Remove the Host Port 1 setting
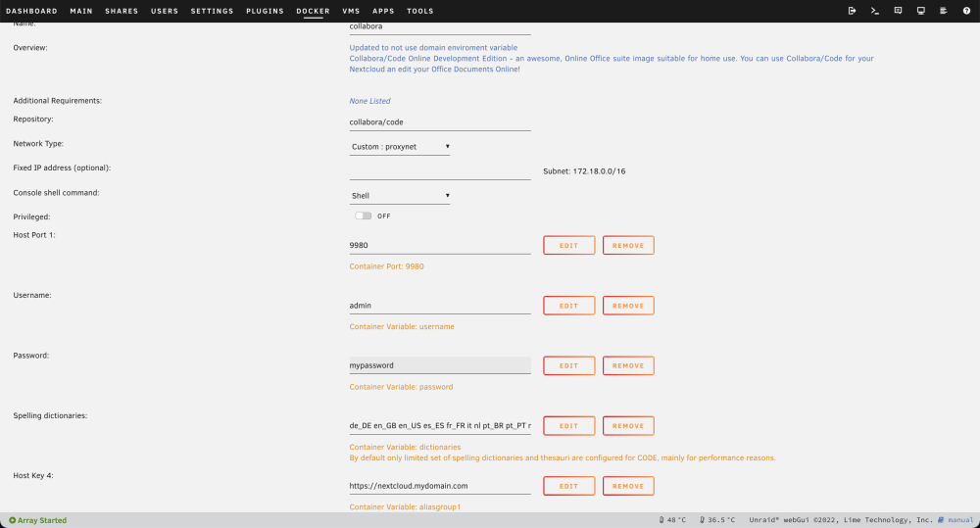980x528 pixels. 628,246
